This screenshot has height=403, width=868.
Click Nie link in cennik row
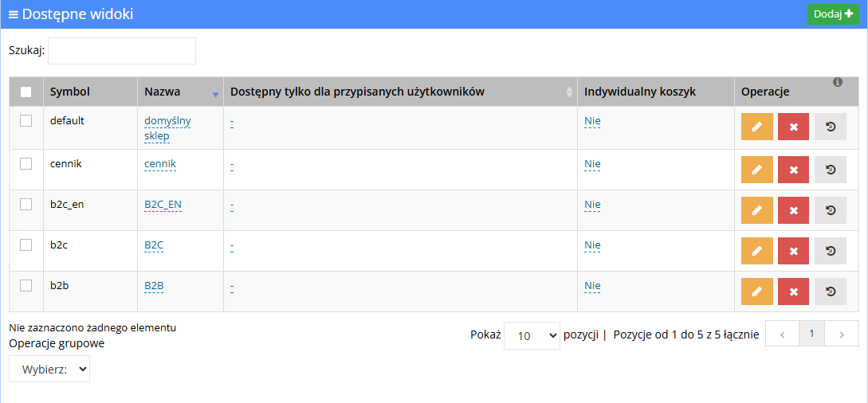tap(592, 164)
